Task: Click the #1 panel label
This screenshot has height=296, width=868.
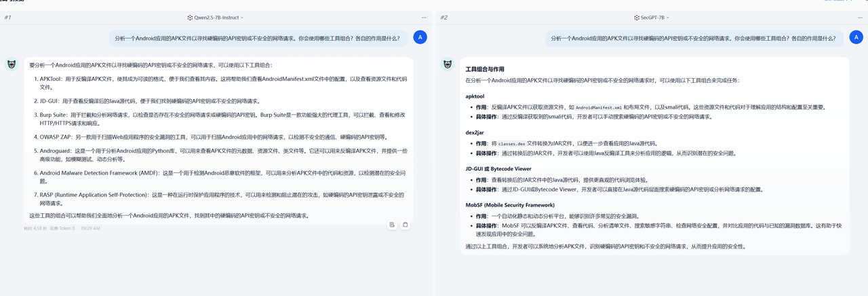Action: 7,17
